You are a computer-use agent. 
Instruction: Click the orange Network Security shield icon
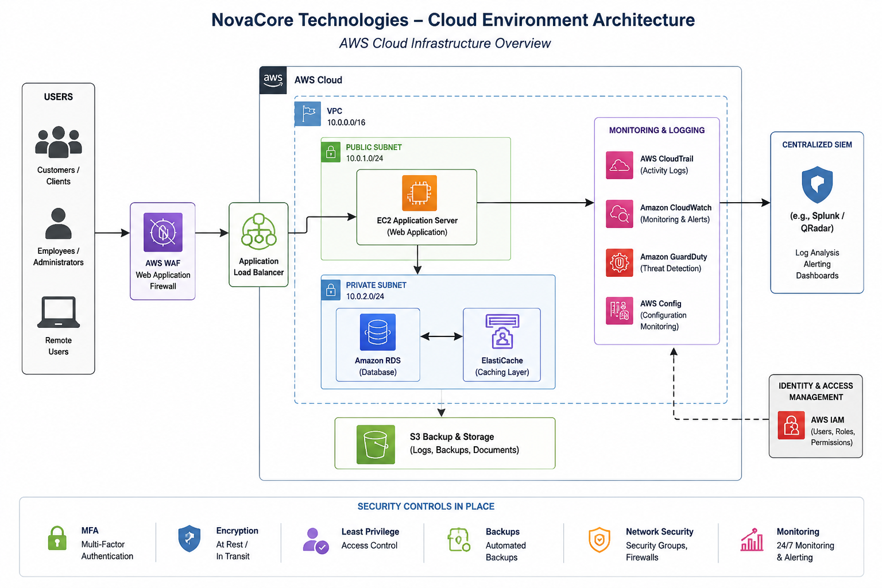pos(599,540)
